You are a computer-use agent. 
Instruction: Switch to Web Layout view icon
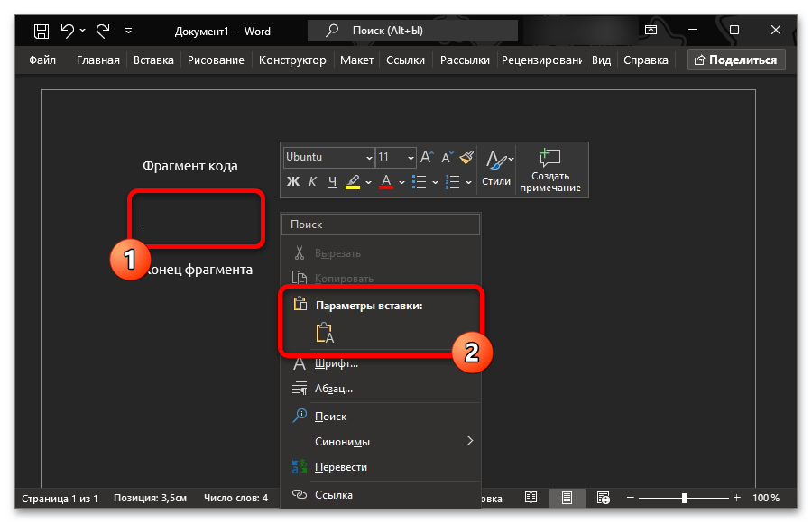click(604, 498)
